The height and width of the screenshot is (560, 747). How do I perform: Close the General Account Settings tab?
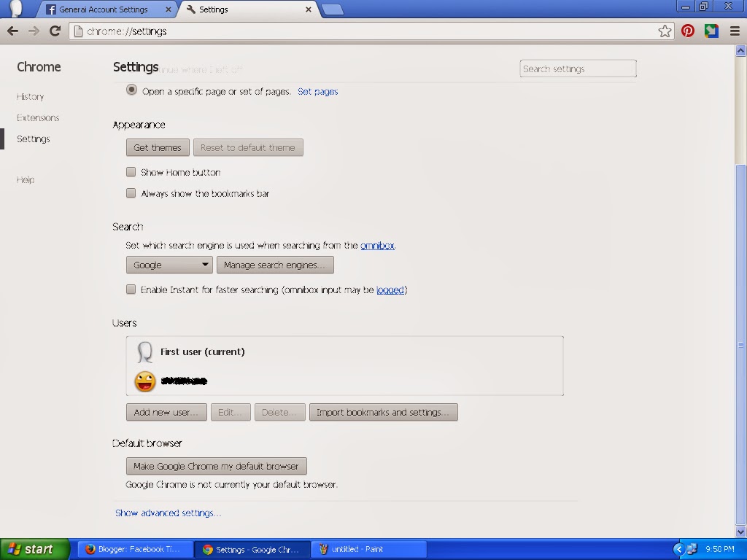pyautogui.click(x=169, y=9)
